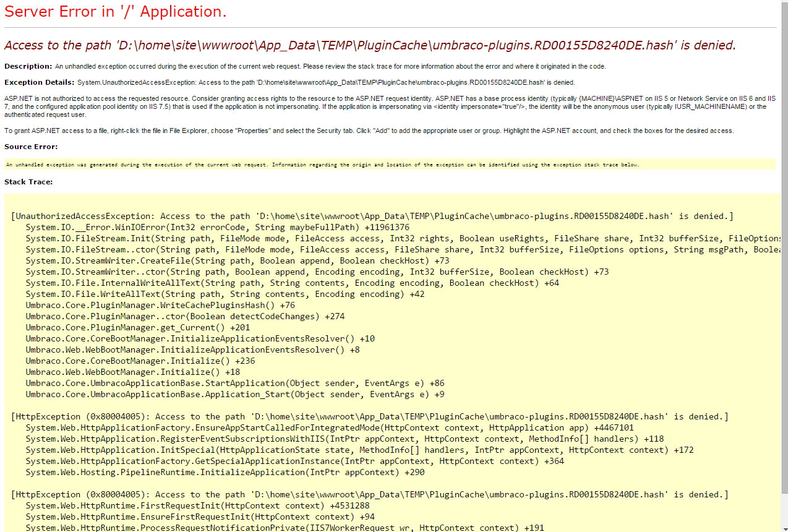Click the 'System.IO.FileStream.Init' stack line

[x=403, y=238]
